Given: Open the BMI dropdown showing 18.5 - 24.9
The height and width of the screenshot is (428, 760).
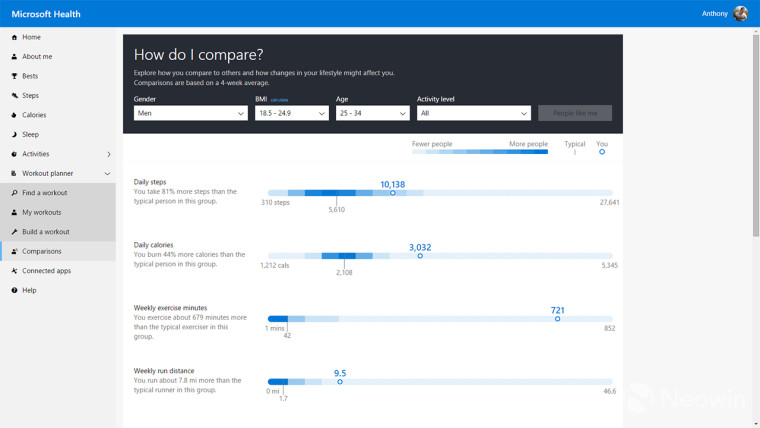Looking at the screenshot, I should click(x=292, y=113).
